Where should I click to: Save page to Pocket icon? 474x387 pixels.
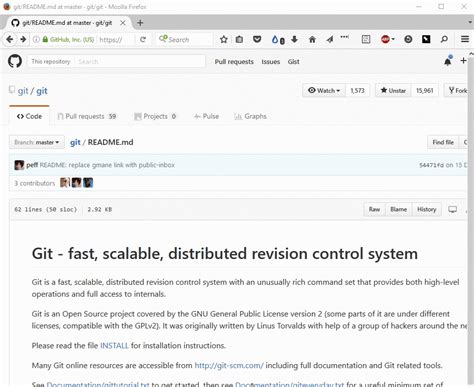pos(257,39)
